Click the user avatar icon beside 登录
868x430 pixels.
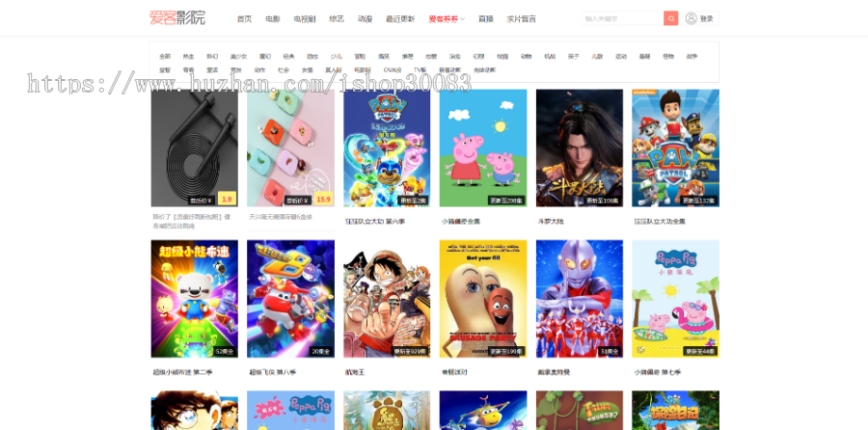691,18
